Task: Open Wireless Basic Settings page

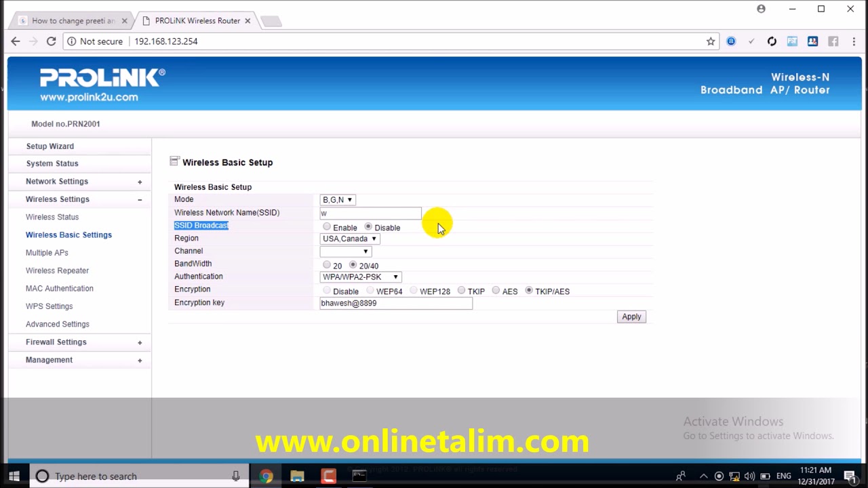Action: (68, 235)
